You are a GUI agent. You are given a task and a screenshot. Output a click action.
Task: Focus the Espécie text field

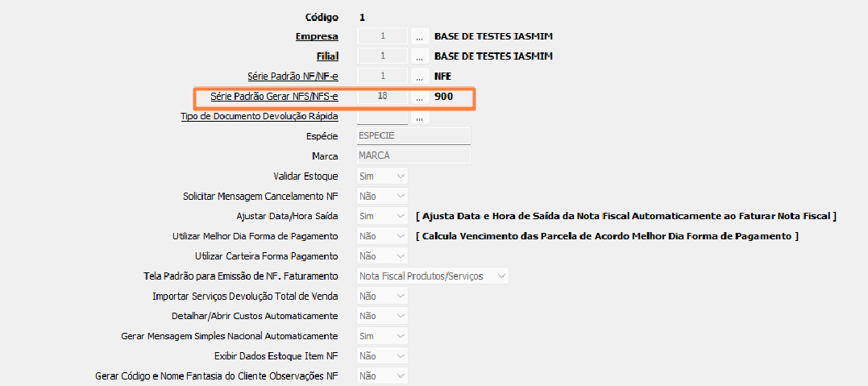[x=413, y=136]
